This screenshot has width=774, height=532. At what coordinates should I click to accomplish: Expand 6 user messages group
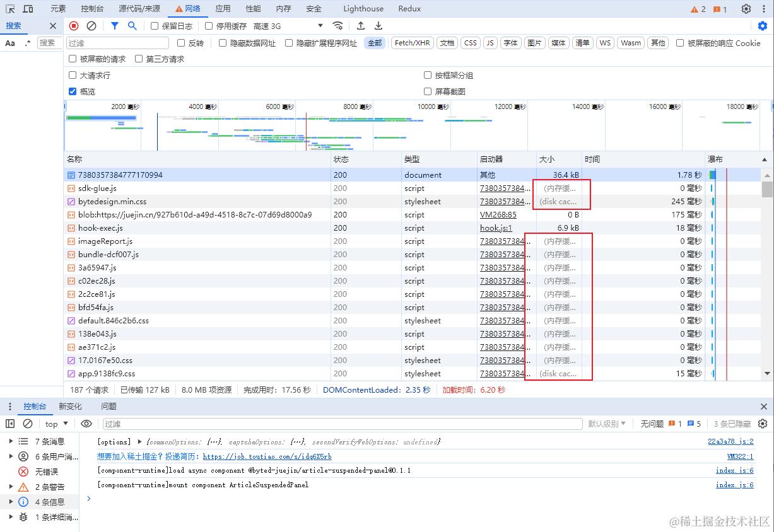pos(11,456)
